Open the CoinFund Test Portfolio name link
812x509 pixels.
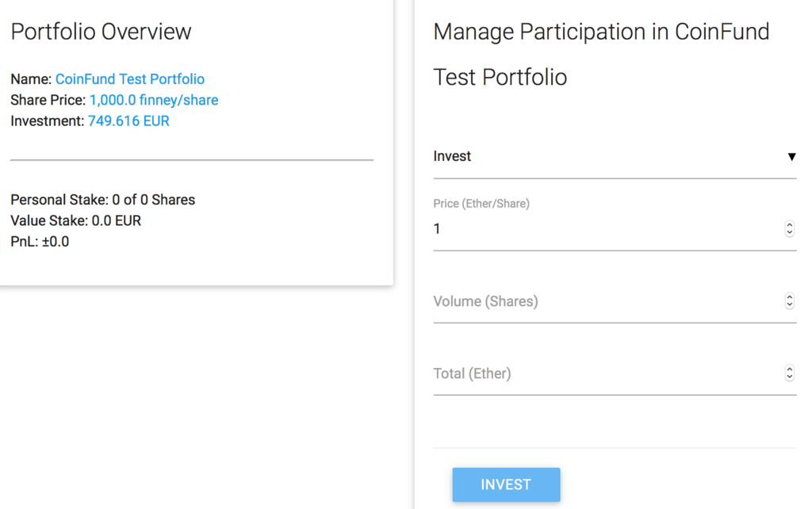pos(130,79)
